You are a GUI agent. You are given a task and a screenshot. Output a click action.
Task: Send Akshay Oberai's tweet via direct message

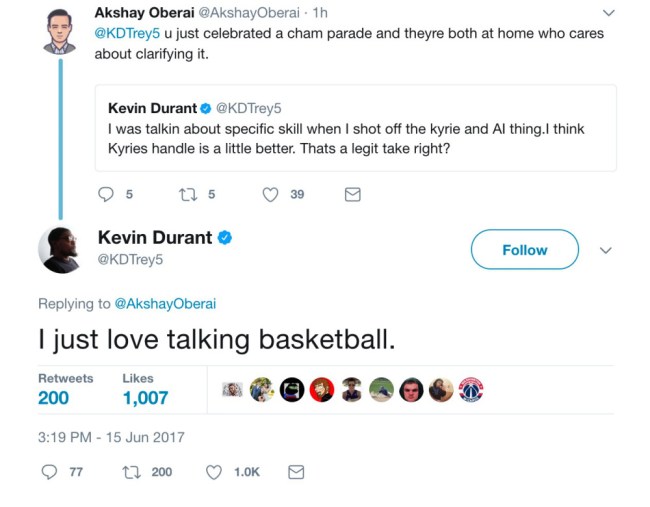point(352,195)
